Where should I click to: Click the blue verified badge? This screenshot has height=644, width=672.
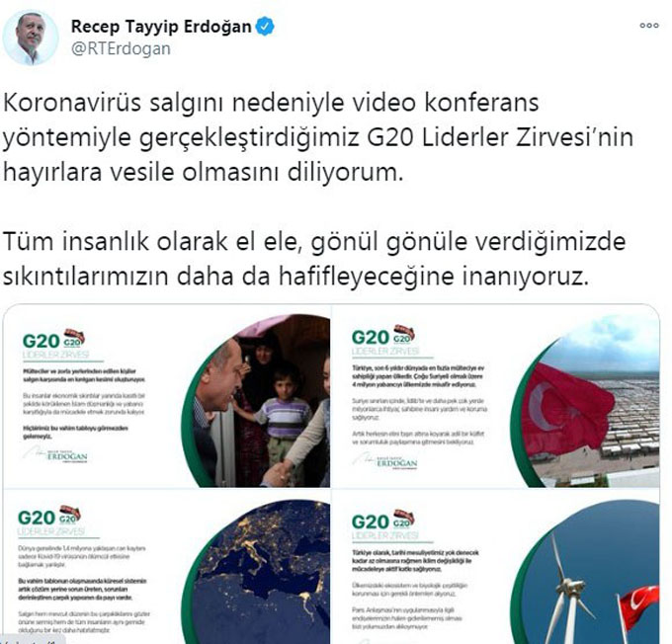pyautogui.click(x=265, y=27)
